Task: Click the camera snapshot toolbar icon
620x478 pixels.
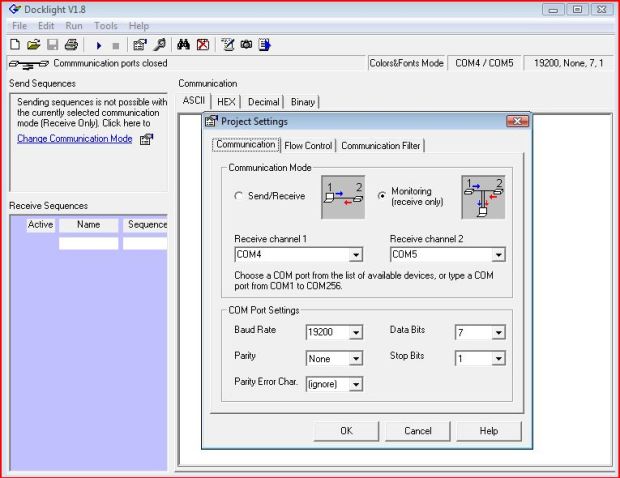Action: click(x=246, y=45)
